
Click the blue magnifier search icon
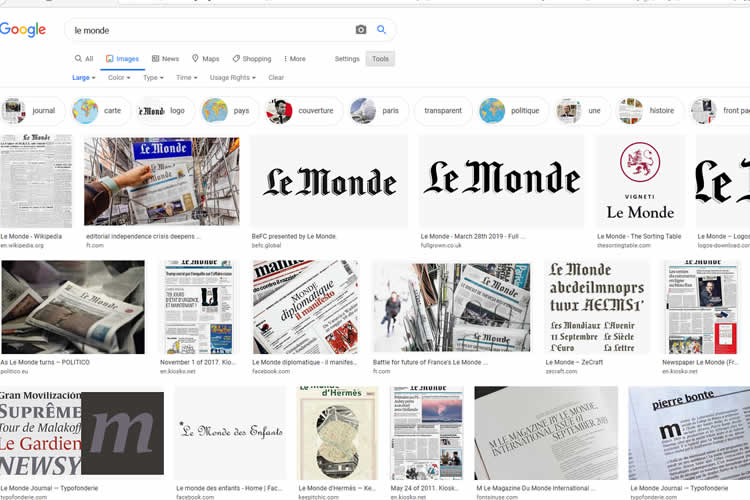pyautogui.click(x=381, y=30)
